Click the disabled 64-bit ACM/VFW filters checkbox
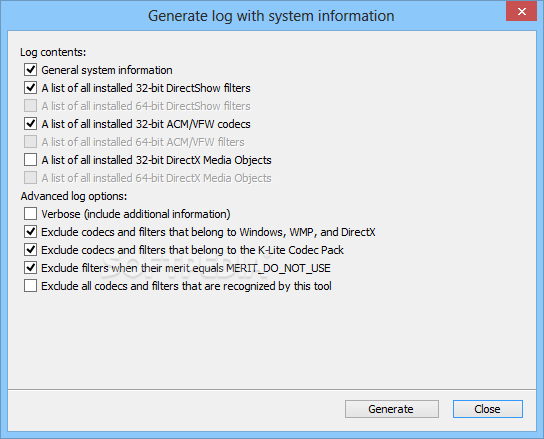The image size is (544, 439). point(31,142)
